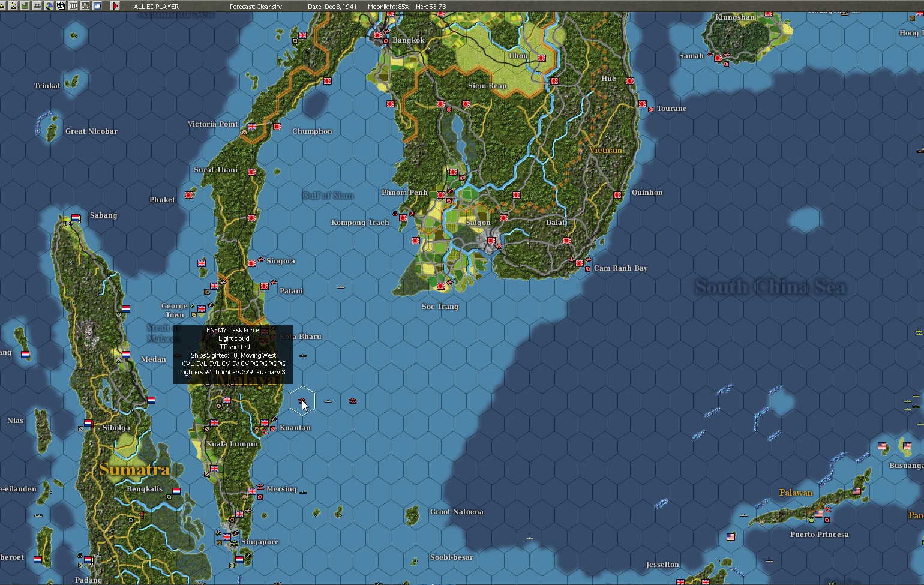Image resolution: width=924 pixels, height=585 pixels.
Task: Select the US flag at Puerto Princesa
Action: pos(819,514)
